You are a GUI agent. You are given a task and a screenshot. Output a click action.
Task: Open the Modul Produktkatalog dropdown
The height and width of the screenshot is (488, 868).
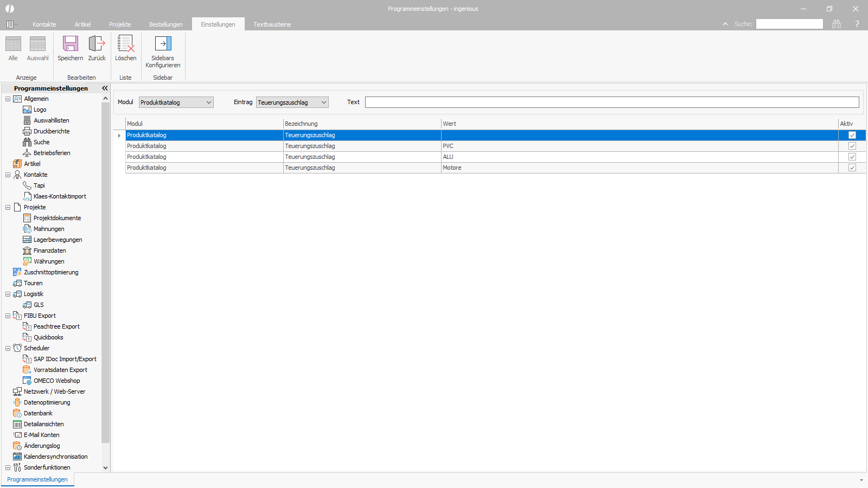[176, 102]
